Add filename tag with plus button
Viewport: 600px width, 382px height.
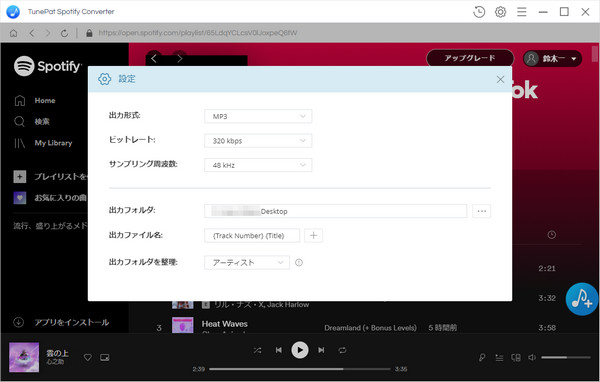313,236
